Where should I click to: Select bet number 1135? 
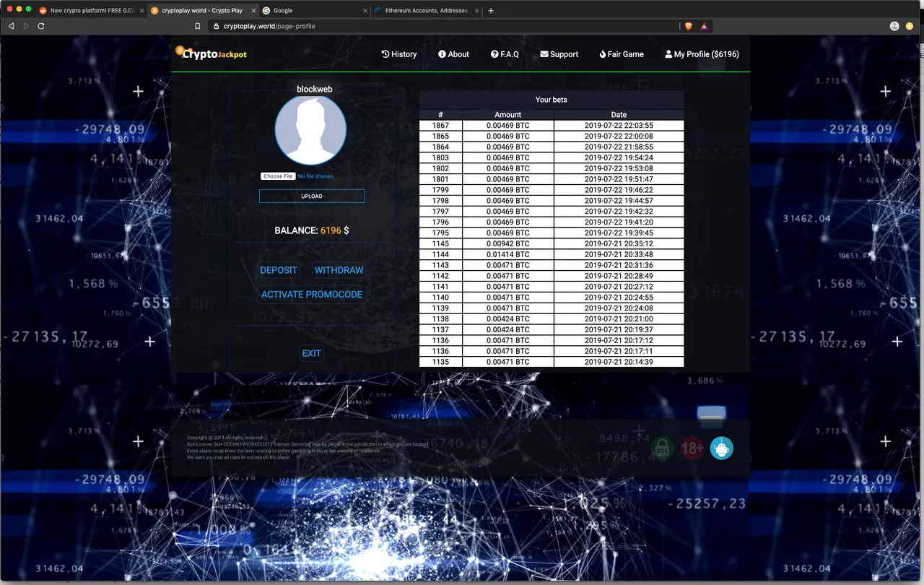440,362
